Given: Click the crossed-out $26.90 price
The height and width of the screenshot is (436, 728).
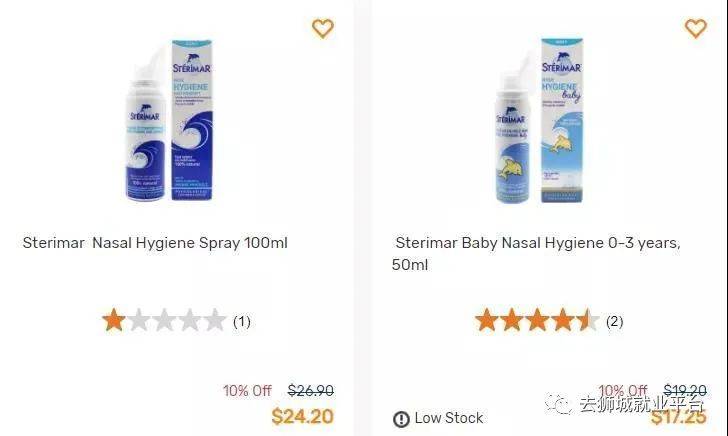Looking at the screenshot, I should pos(311,391).
